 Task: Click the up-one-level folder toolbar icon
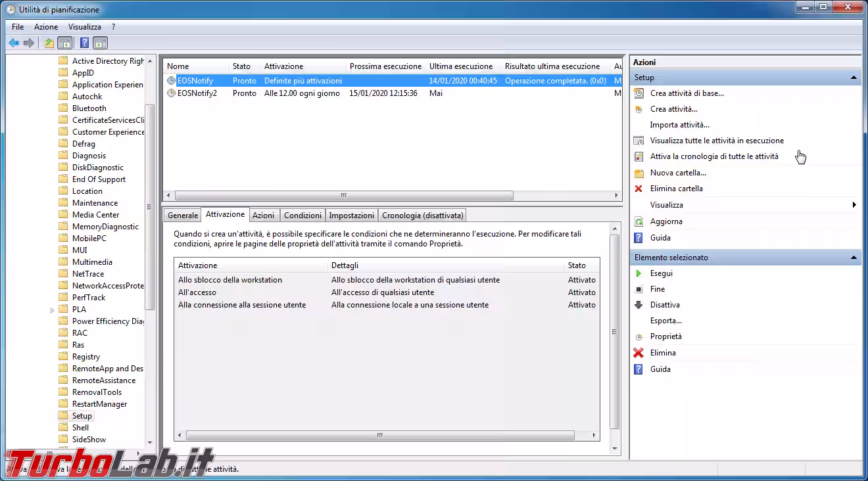49,43
